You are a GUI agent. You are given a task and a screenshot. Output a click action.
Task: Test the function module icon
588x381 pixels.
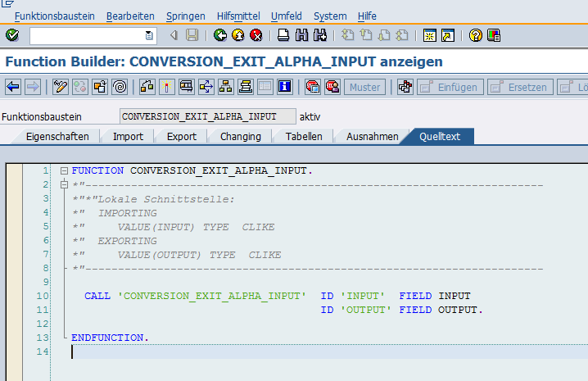click(187, 87)
